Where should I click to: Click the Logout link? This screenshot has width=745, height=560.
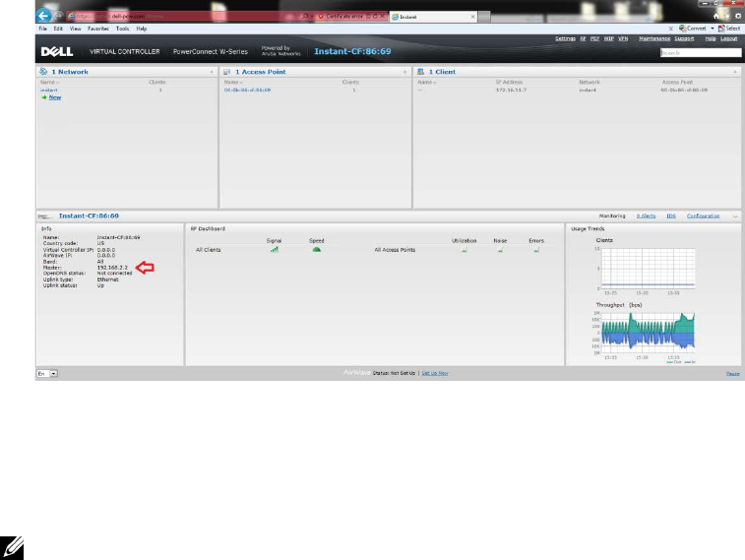[729, 38]
